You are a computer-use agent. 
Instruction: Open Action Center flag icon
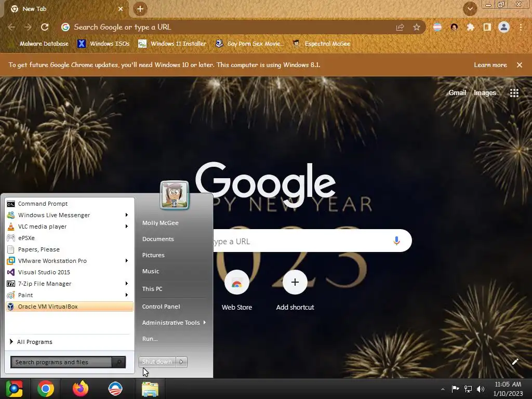pos(455,389)
